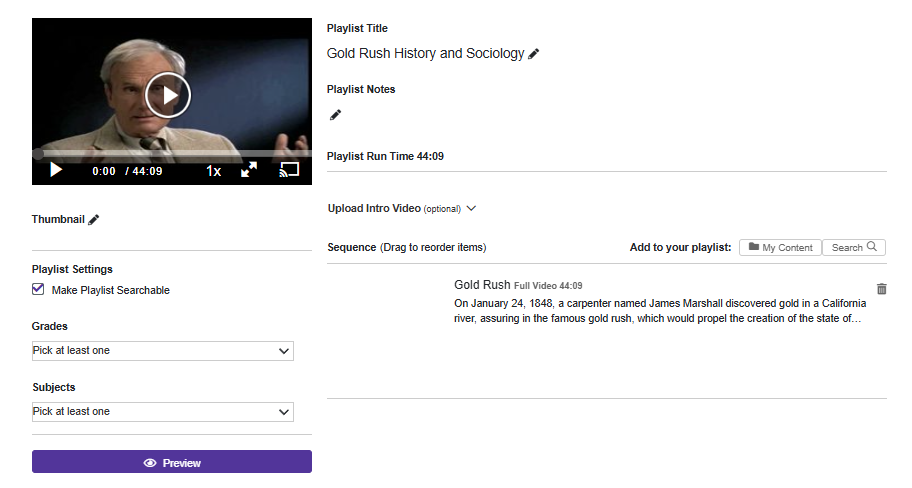Change the 1x playback speed

[x=213, y=171]
